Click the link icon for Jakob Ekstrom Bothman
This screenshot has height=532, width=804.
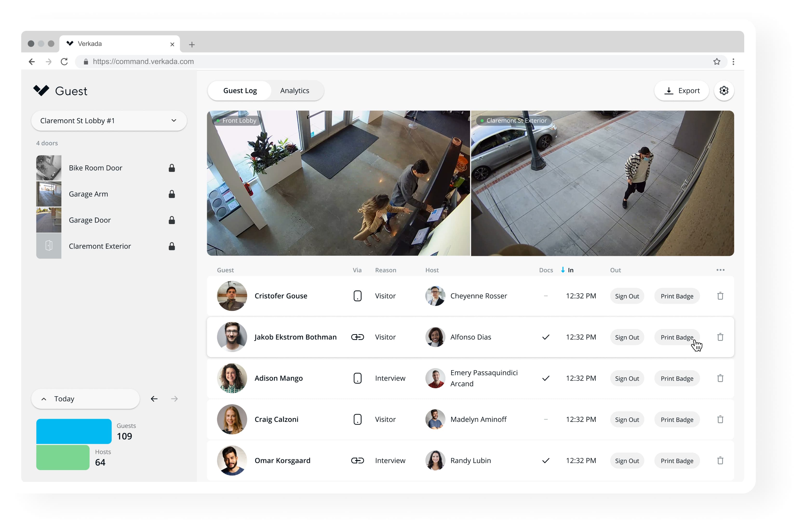(357, 337)
